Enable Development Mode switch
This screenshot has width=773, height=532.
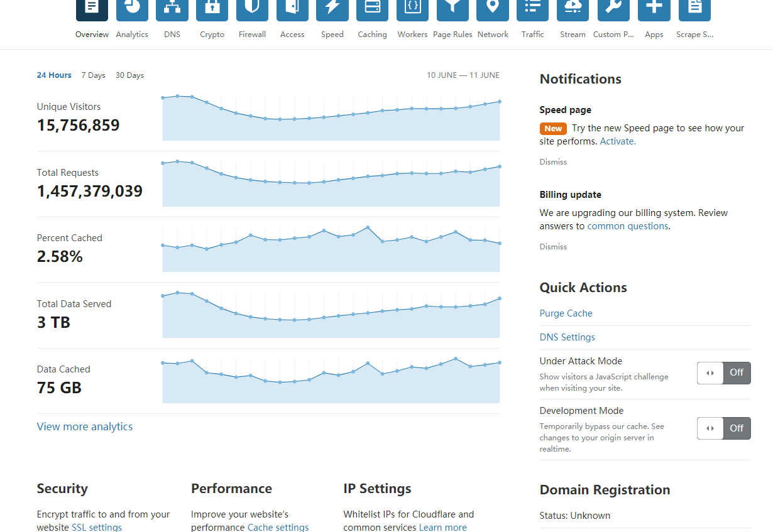pos(723,428)
